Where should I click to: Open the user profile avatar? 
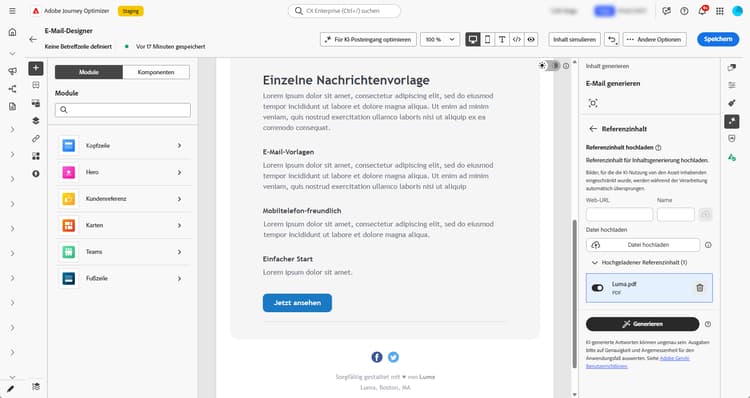point(737,11)
